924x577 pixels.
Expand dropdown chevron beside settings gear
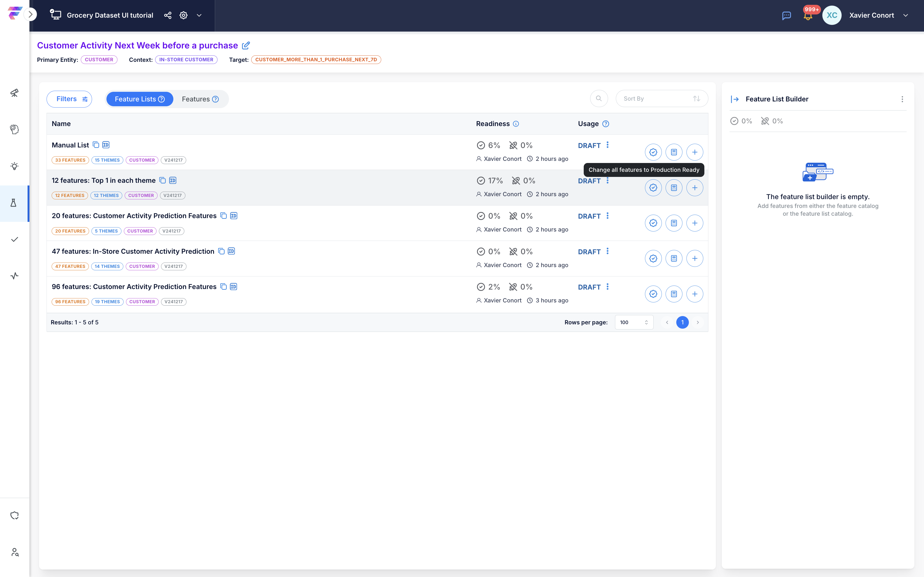tap(199, 15)
